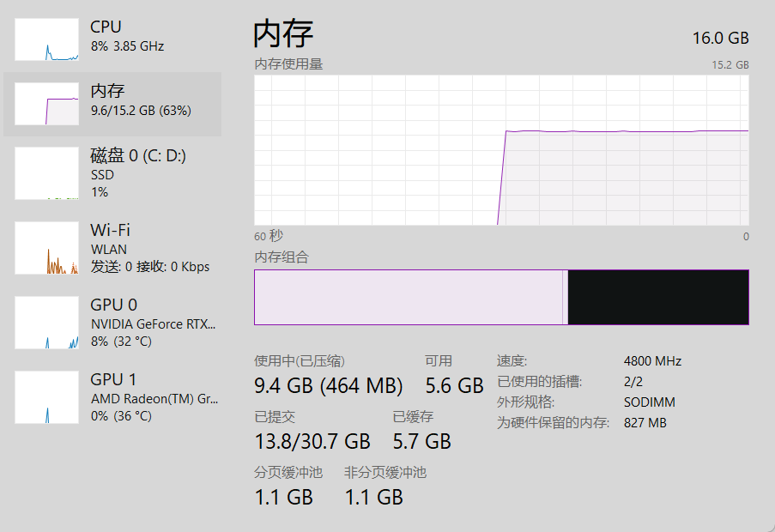Click the 磁盘 0 mini graph thumbnail
The width and height of the screenshot is (775, 532).
coord(46,173)
